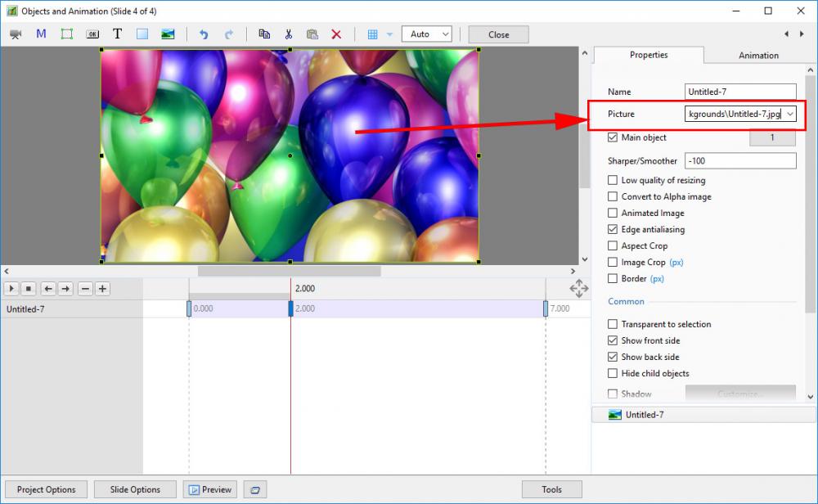Select the Properties tab
Screen dimensions: 818x504
click(x=649, y=55)
